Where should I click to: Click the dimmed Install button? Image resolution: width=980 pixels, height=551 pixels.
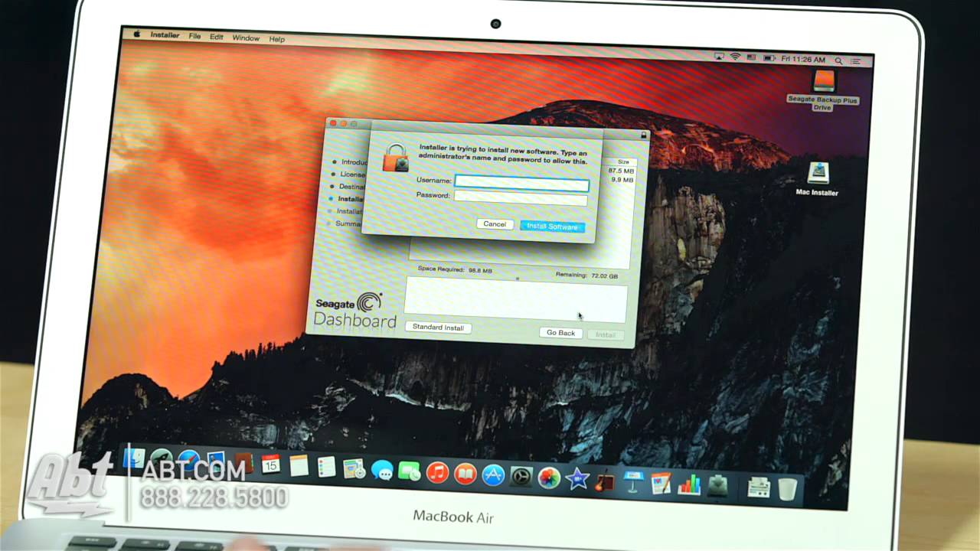pos(606,335)
